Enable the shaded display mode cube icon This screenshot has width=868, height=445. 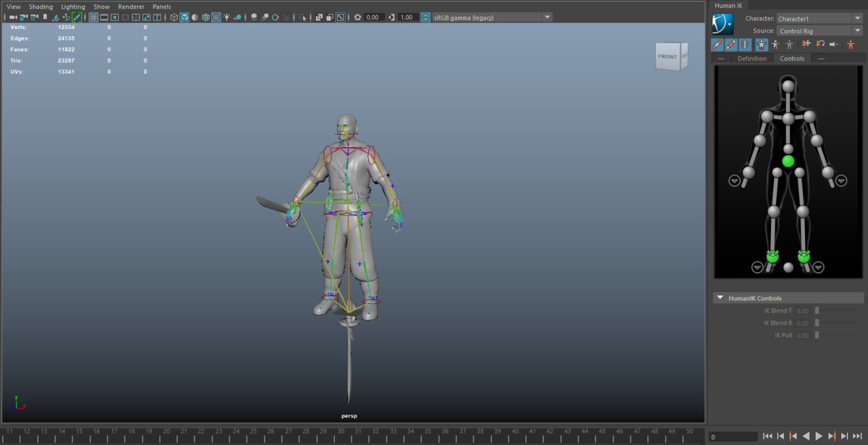tap(184, 16)
